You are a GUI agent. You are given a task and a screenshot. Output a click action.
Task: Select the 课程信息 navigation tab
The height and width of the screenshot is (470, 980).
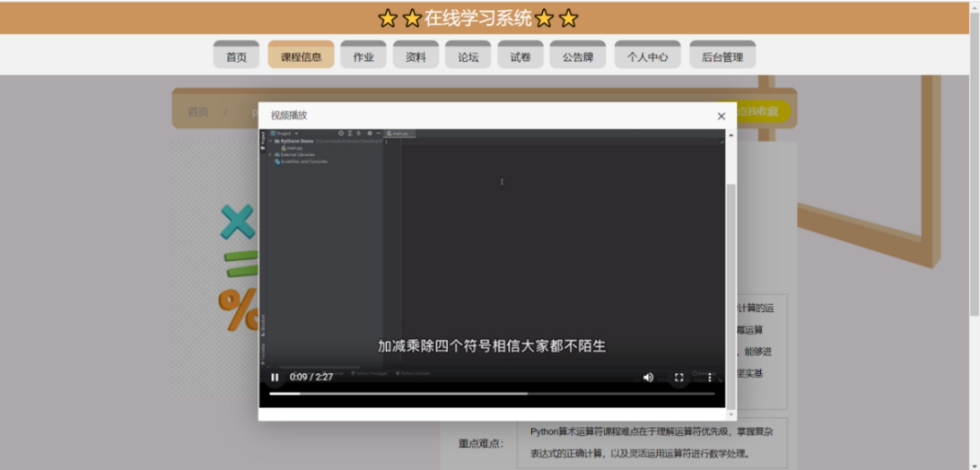point(301,57)
